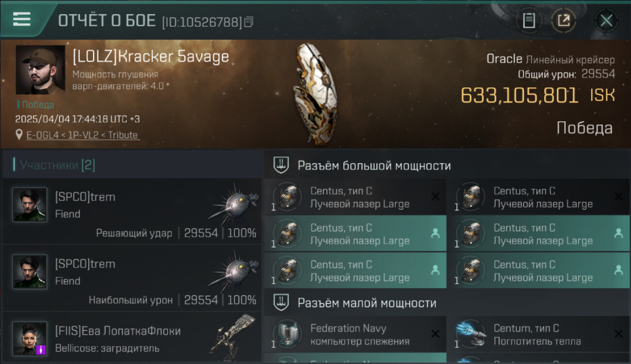Click the Разъём большой мощности slot icon
Image resolution: width=631 pixels, height=364 pixels.
pyautogui.click(x=281, y=165)
